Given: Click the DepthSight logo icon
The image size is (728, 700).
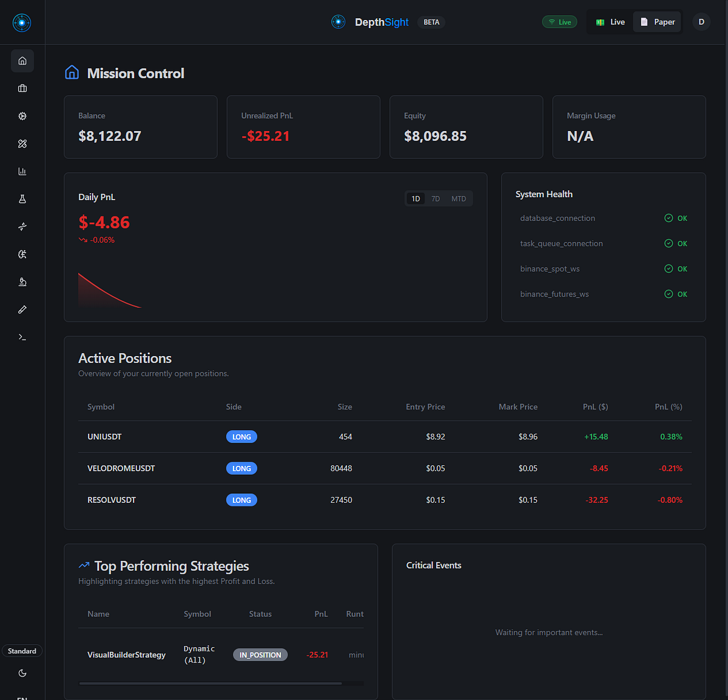Looking at the screenshot, I should [x=338, y=22].
